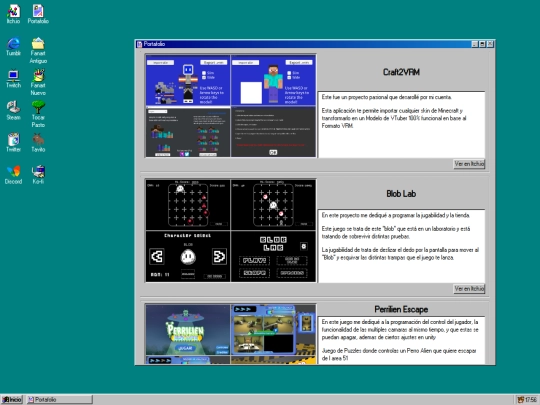
Task: Click the Perrilien Escape description text box
Action: (x=401, y=340)
